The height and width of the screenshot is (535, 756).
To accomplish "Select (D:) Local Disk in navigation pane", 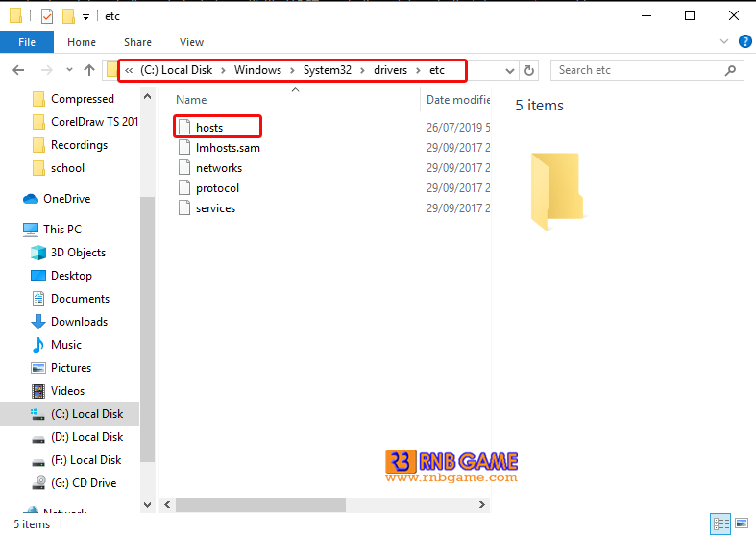I will pos(86,438).
